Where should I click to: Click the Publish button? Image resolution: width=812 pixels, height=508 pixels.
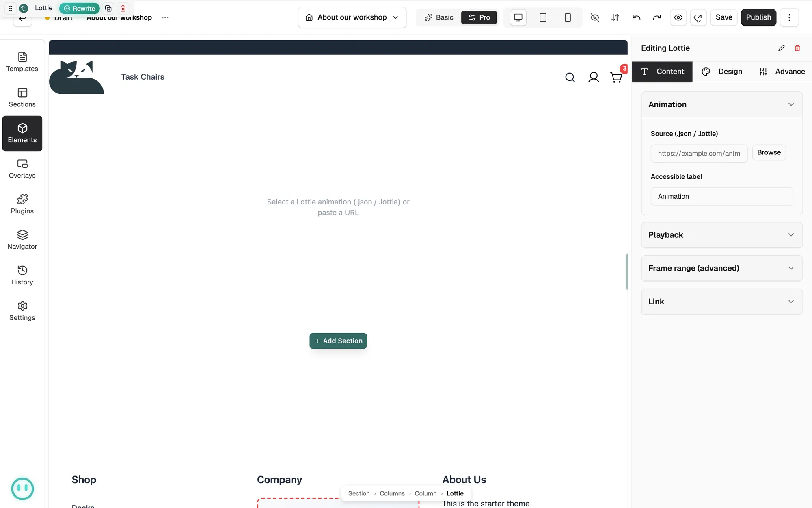[758, 17]
